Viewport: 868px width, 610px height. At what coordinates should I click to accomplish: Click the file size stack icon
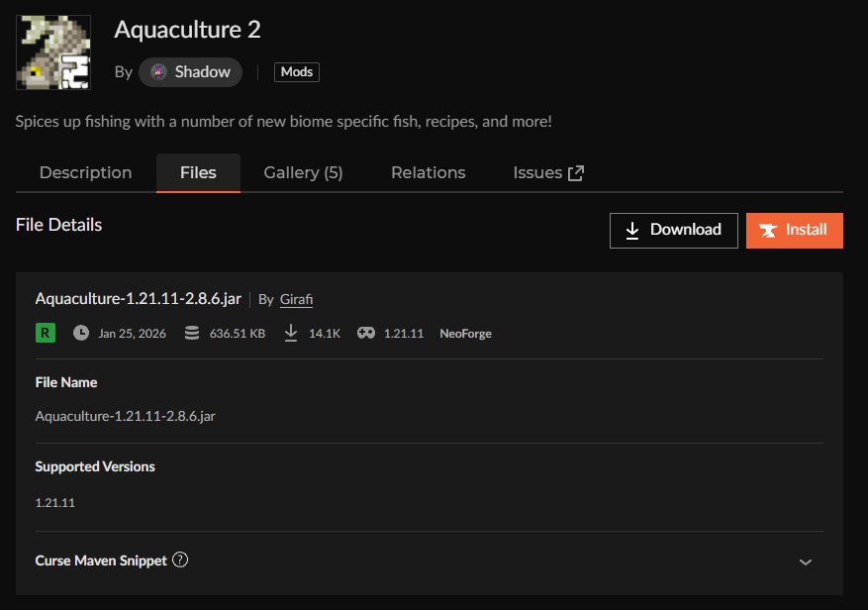pyautogui.click(x=192, y=333)
